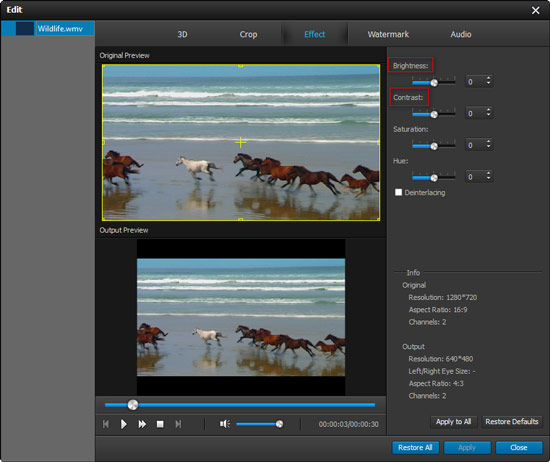Enable the Deinterlacing checkbox

398,192
